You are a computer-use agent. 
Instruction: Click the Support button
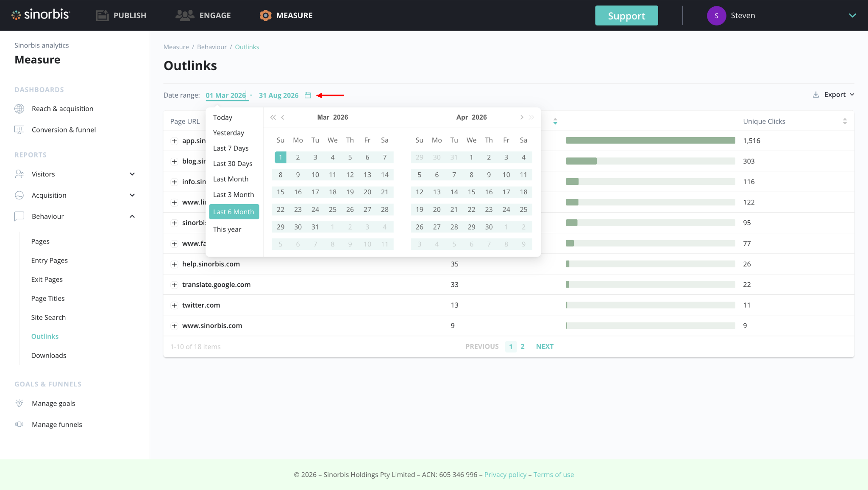[626, 16]
